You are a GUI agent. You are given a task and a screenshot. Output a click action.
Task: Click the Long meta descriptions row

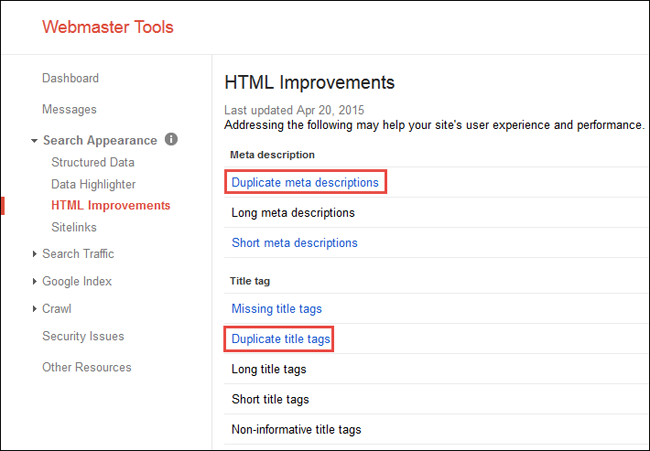coord(437,213)
